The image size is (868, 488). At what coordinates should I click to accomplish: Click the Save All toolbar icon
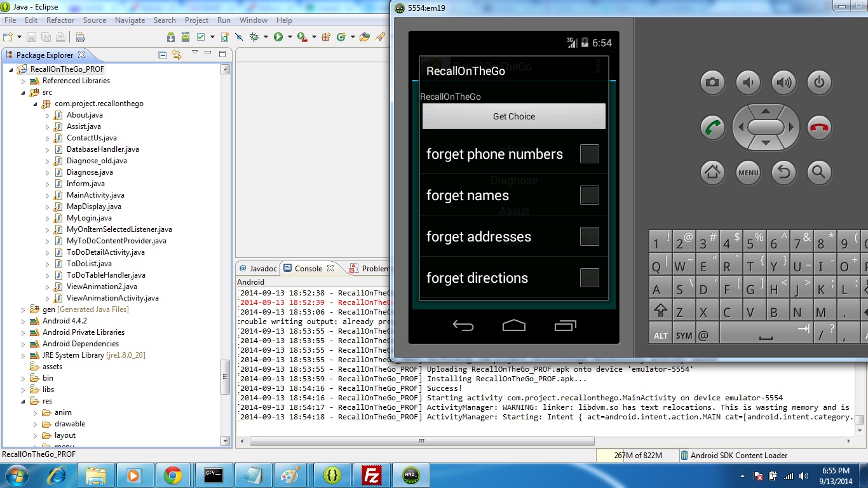[x=46, y=37]
